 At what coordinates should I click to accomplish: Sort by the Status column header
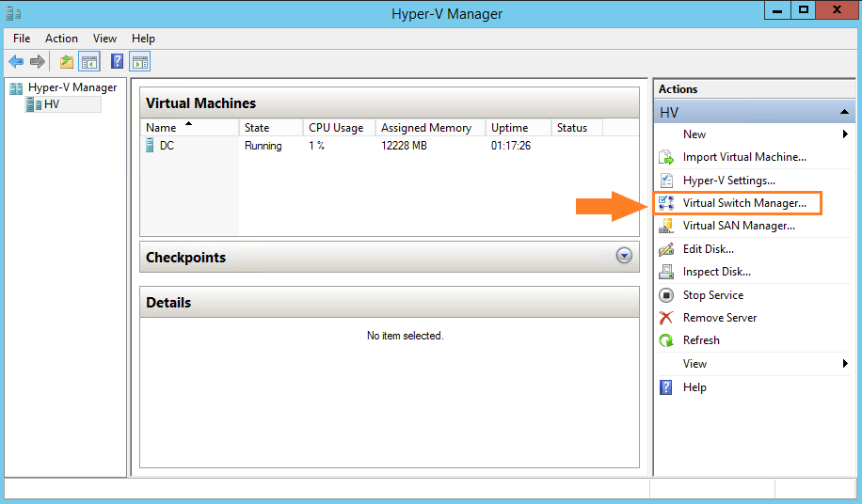pyautogui.click(x=577, y=127)
